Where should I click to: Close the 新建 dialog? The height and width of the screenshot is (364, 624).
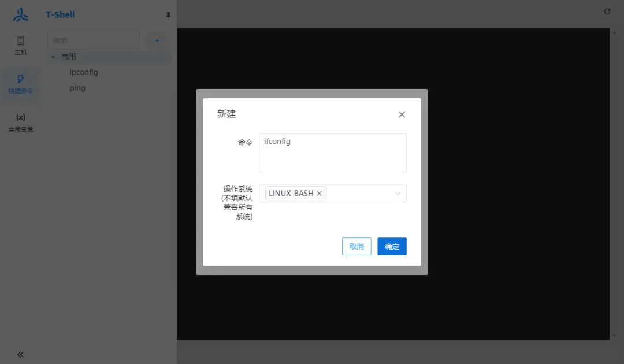click(x=402, y=114)
